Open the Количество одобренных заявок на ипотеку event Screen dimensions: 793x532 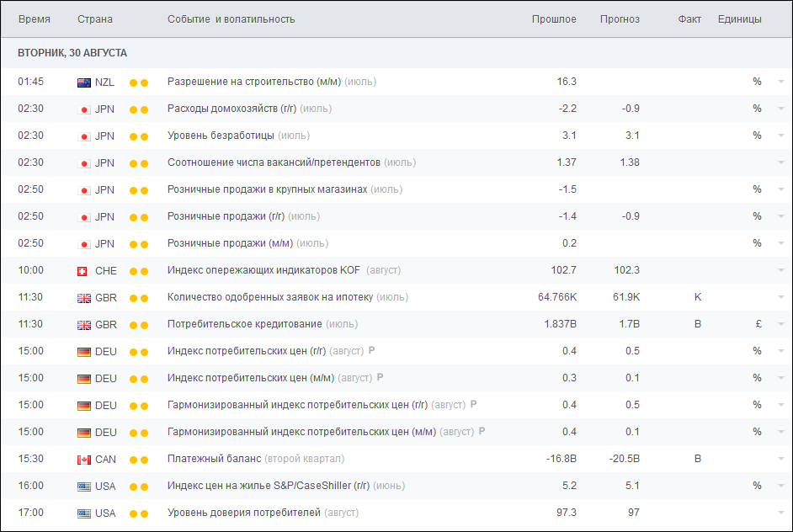click(269, 298)
